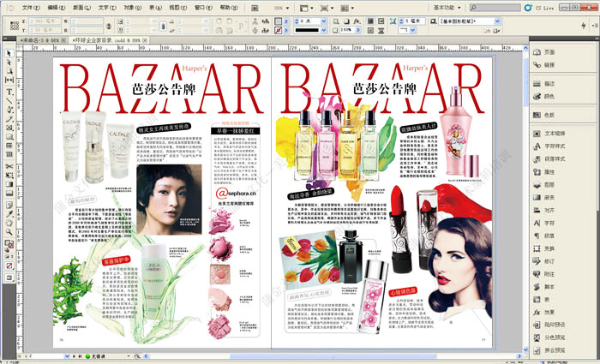Image resolution: width=600 pixels, height=364 pixels.
Task: Click the Go to Bridge button
Action: pos(255,8)
